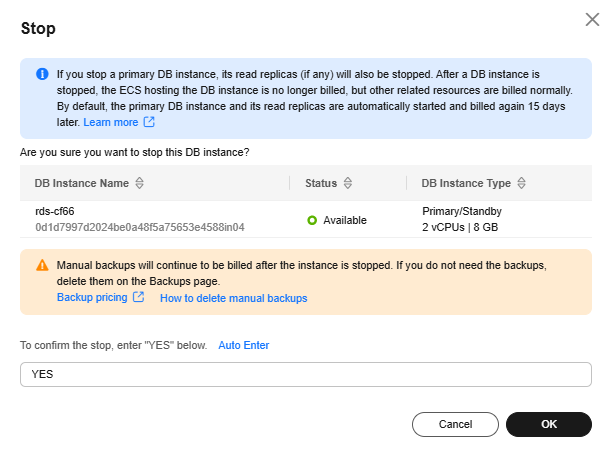Open the Backup pricing link
This screenshot has width=614, height=461.
[91, 298]
